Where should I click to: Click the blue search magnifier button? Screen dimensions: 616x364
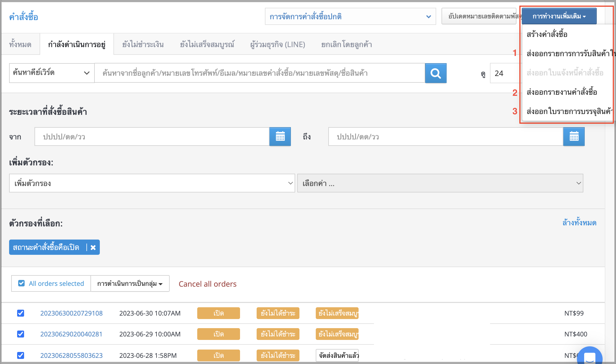436,73
